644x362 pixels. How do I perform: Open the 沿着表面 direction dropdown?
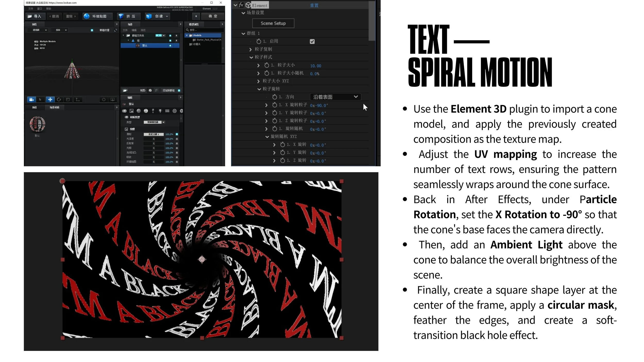[335, 97]
